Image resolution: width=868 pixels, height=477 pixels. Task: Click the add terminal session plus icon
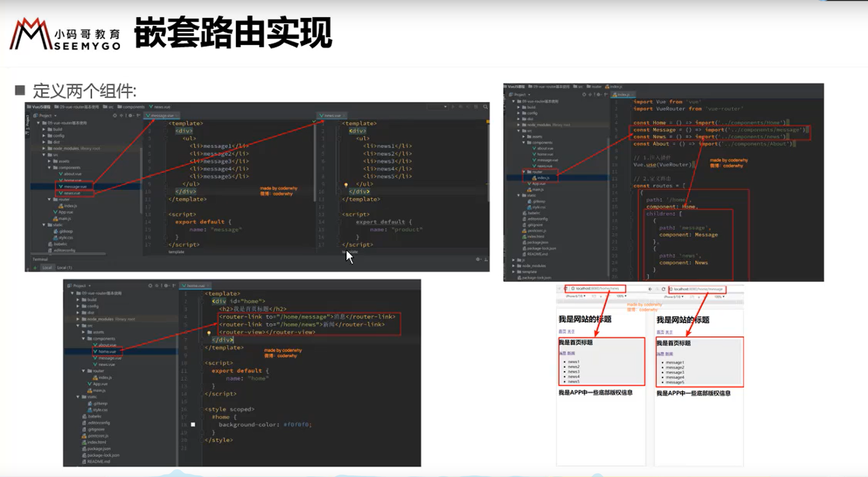[35, 268]
